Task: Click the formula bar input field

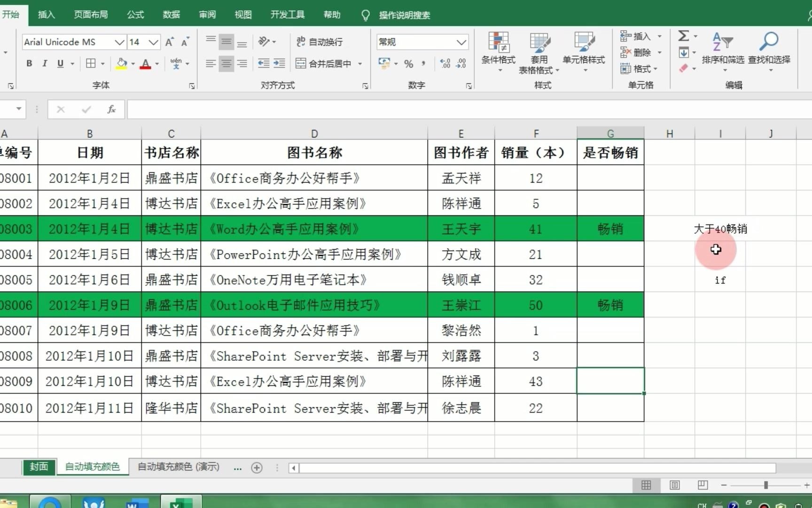Action: point(469,110)
